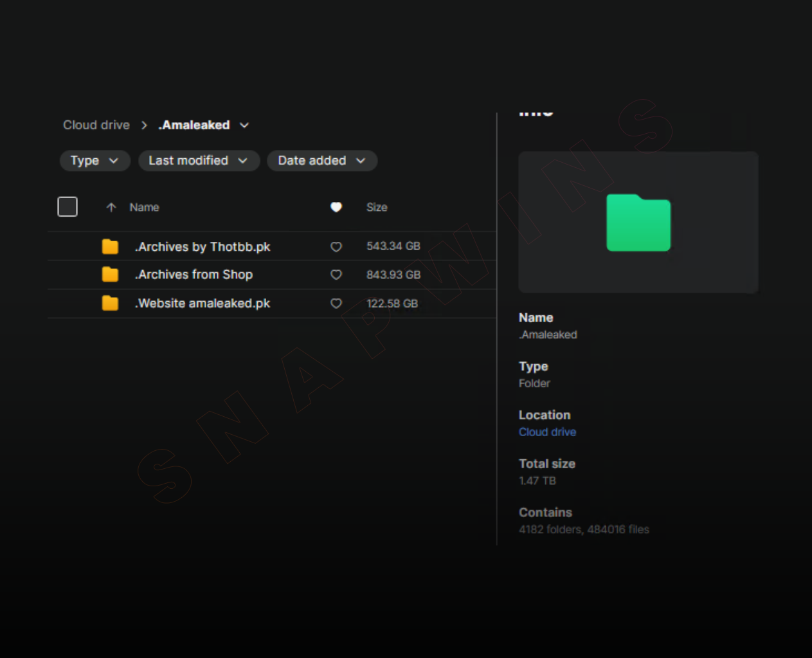Go to Cloud drive in the breadcrumb

pyautogui.click(x=96, y=125)
